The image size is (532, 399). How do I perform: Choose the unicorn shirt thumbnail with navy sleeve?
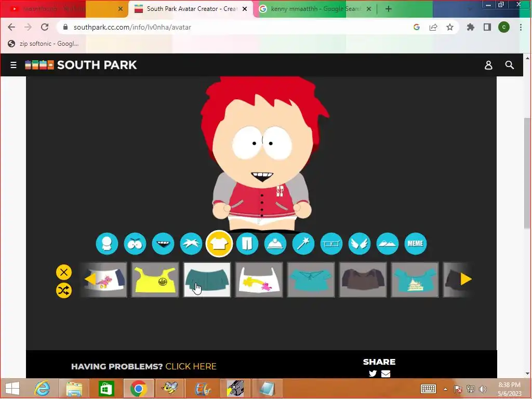click(x=104, y=280)
